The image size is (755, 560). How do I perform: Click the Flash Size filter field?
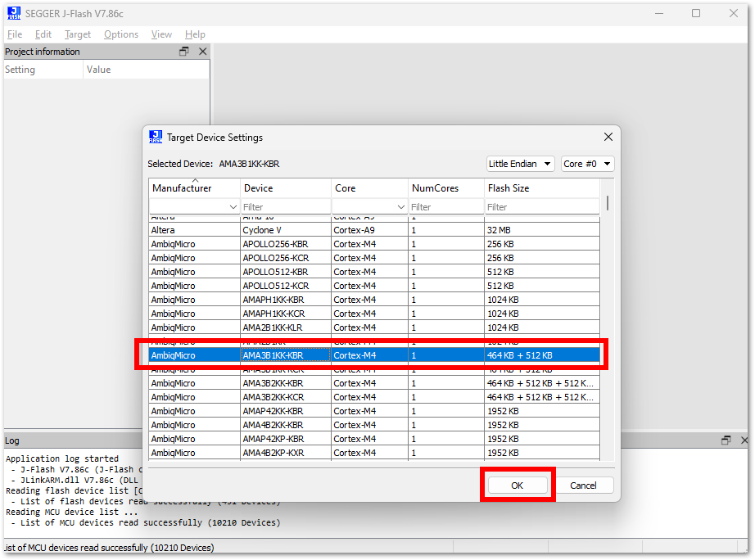(542, 207)
